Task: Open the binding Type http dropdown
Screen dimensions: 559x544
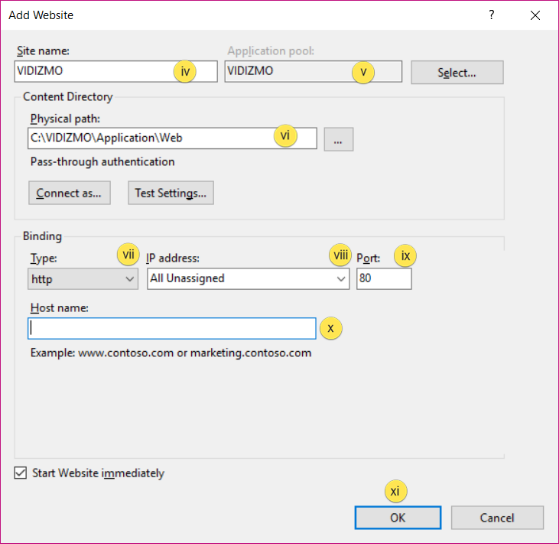Action: 83,279
